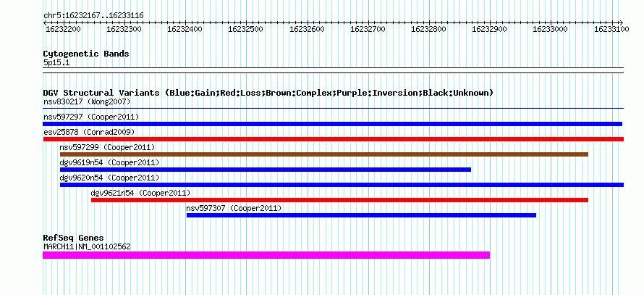Select the magenta MARCH11 gene bar

(266, 255)
